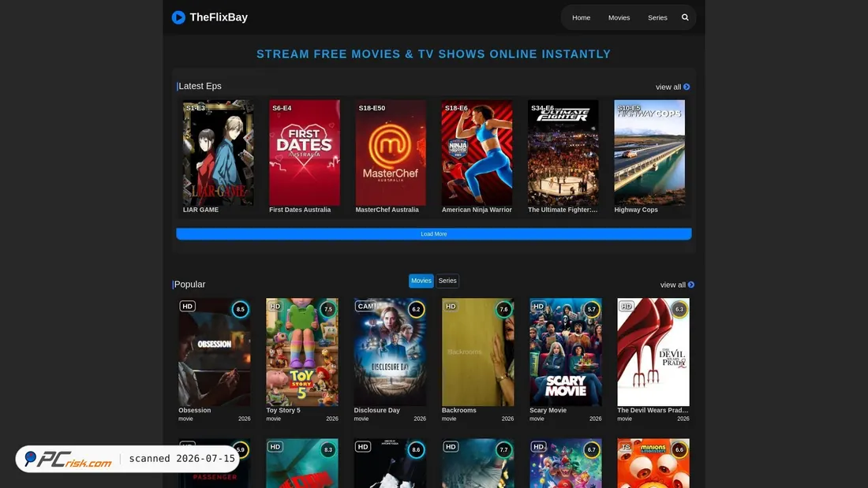Click the S1-E3 episode label
Screen dimensions: 868x488
click(x=196, y=108)
